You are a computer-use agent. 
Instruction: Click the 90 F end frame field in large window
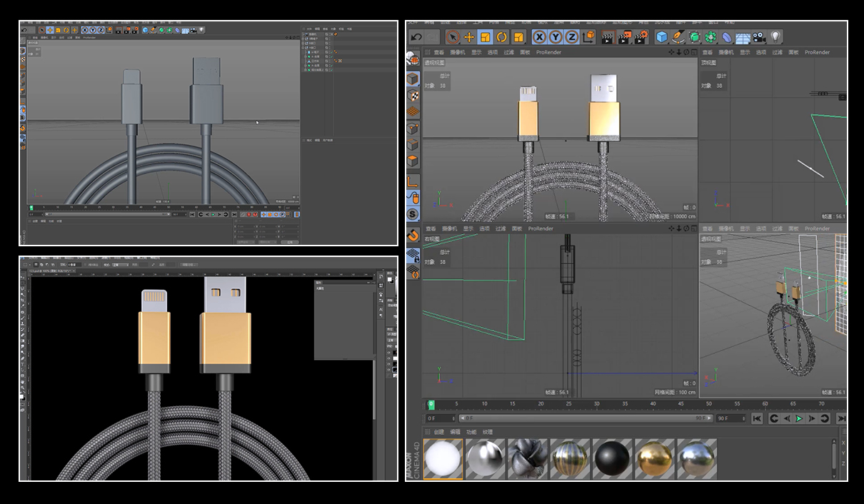coord(731,418)
